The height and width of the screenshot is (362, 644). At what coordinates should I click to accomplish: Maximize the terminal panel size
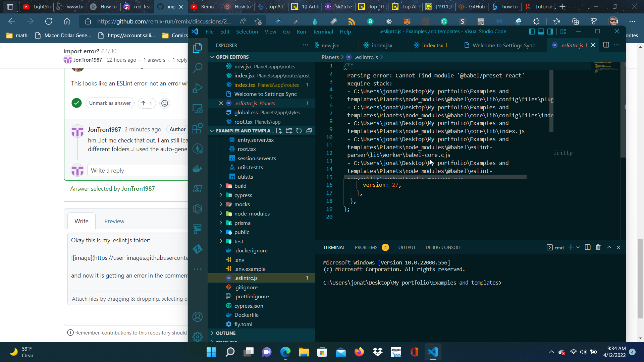pos(609,247)
